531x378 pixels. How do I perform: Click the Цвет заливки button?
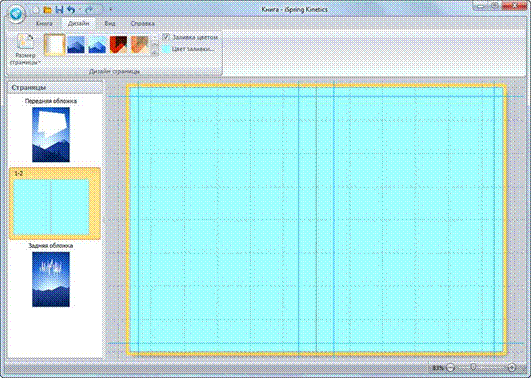pos(189,49)
